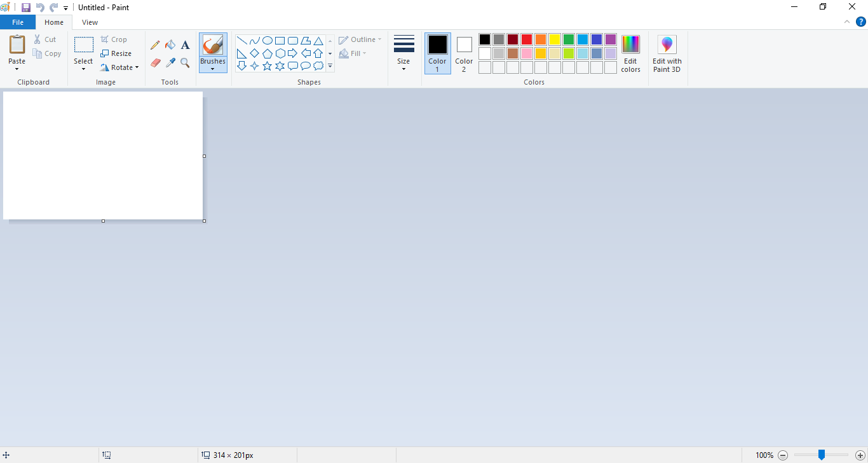868x463 pixels.
Task: Activate Color 2 background selector
Action: [464, 53]
